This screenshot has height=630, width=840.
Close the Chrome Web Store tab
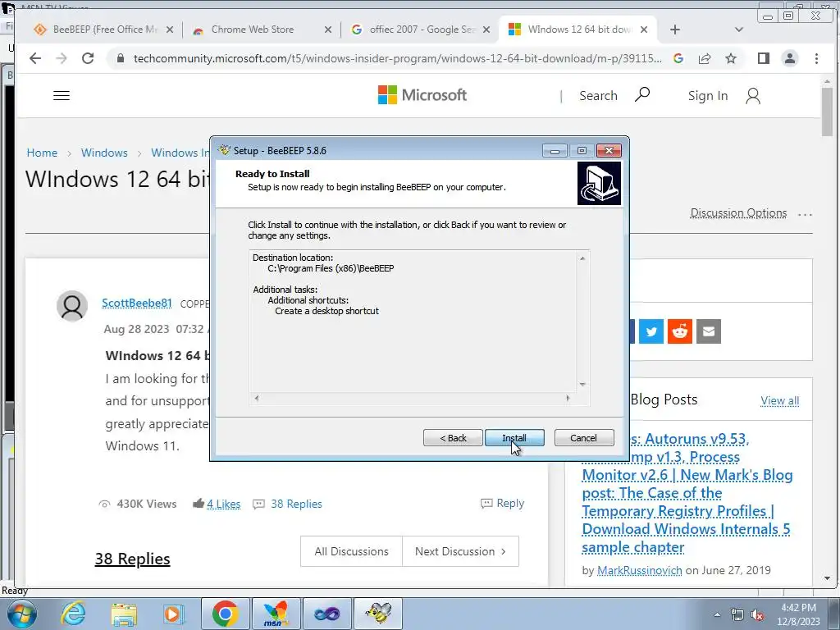(328, 30)
